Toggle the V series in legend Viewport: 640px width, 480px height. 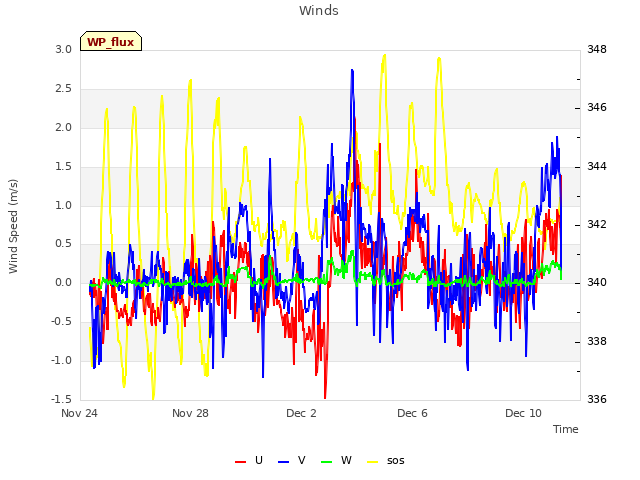(x=291, y=461)
